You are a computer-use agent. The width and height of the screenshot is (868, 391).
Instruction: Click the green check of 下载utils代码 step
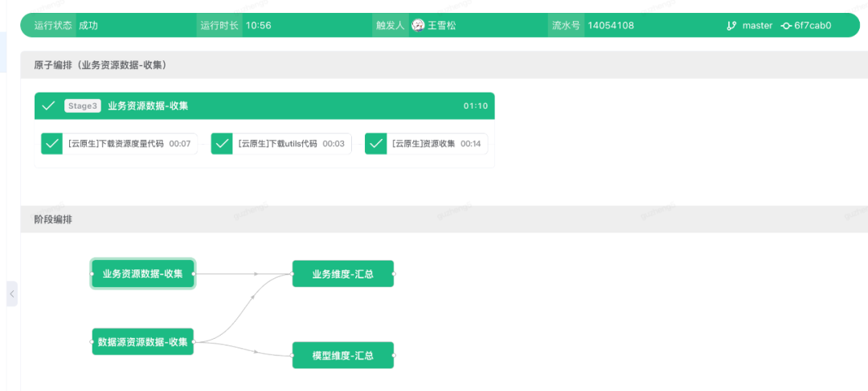pyautogui.click(x=222, y=144)
